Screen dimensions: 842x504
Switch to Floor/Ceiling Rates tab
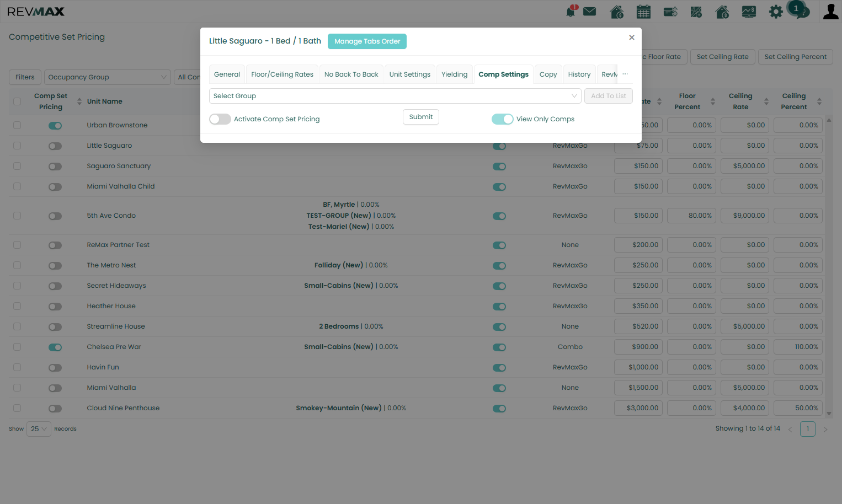[x=283, y=74]
